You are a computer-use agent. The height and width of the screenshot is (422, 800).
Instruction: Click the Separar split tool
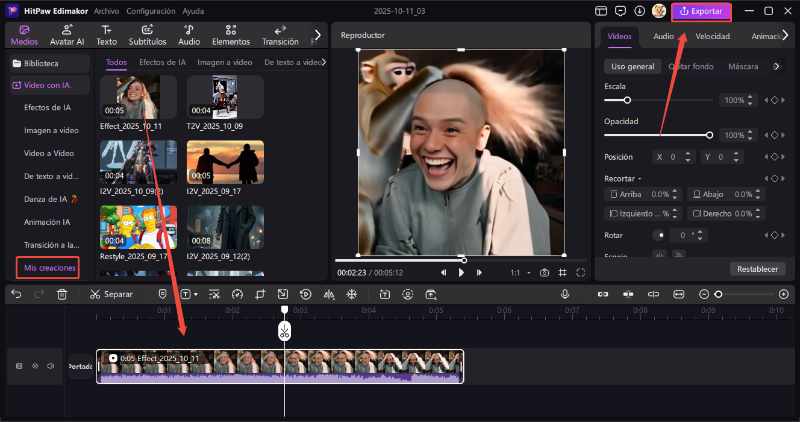(x=110, y=294)
